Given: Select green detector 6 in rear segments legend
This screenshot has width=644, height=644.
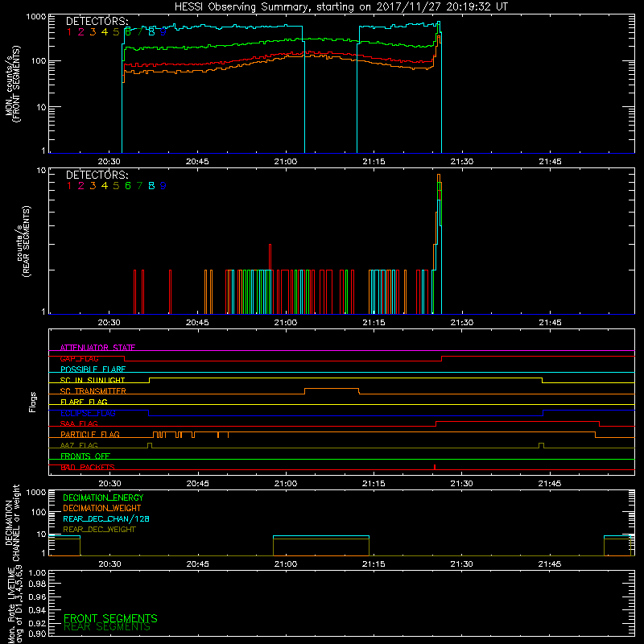Looking at the screenshot, I should coord(128,186).
